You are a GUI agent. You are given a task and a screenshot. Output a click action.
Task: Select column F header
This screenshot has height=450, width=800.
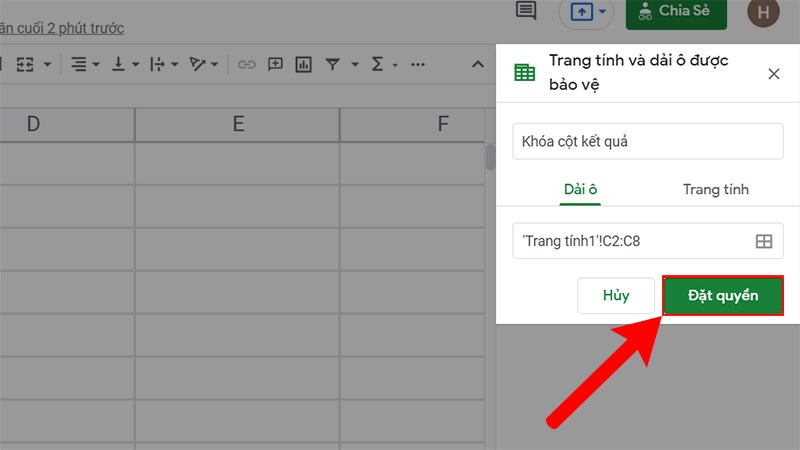click(x=412, y=124)
